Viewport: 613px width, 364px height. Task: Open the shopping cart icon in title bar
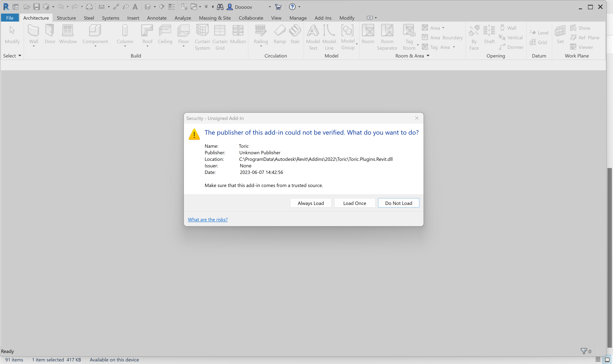pos(278,7)
